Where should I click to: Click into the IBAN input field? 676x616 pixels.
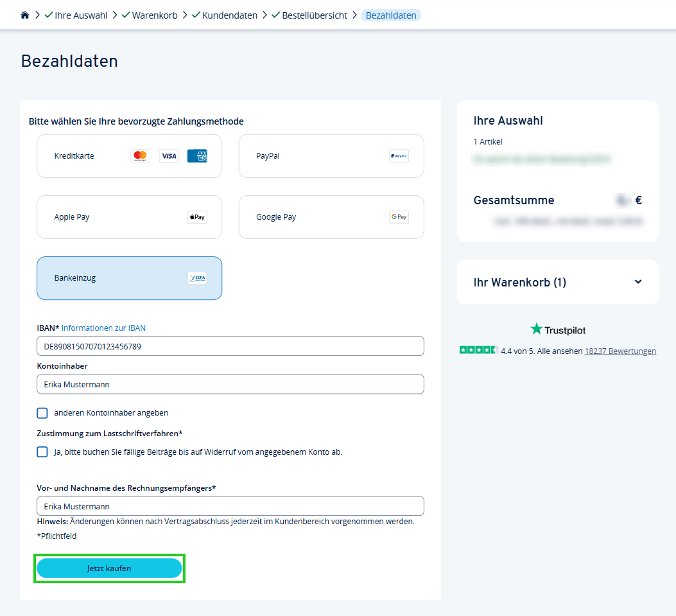click(x=230, y=346)
